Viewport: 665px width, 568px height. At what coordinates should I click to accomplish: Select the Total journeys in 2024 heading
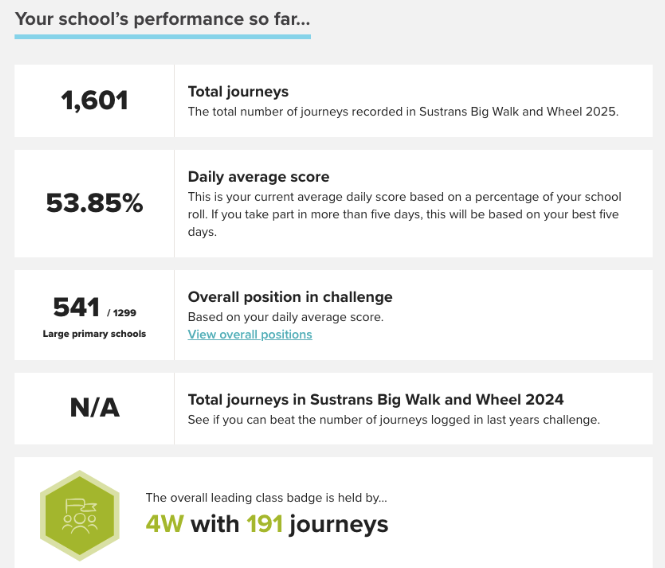(376, 400)
